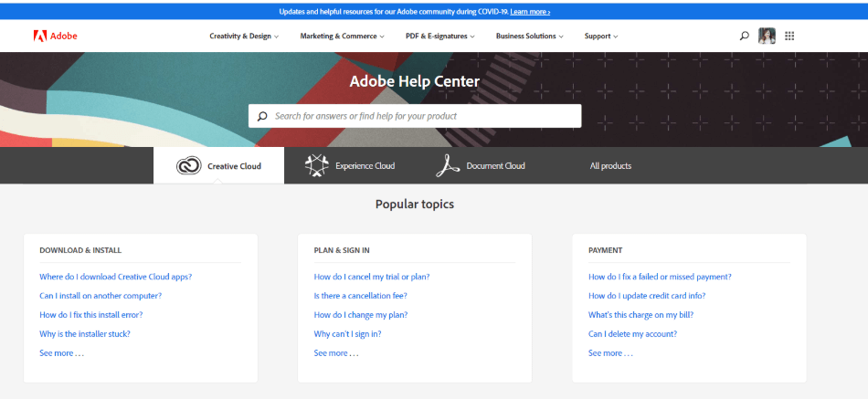Open Where do I download Creative Cloud apps
The image size is (868, 399).
tap(116, 277)
